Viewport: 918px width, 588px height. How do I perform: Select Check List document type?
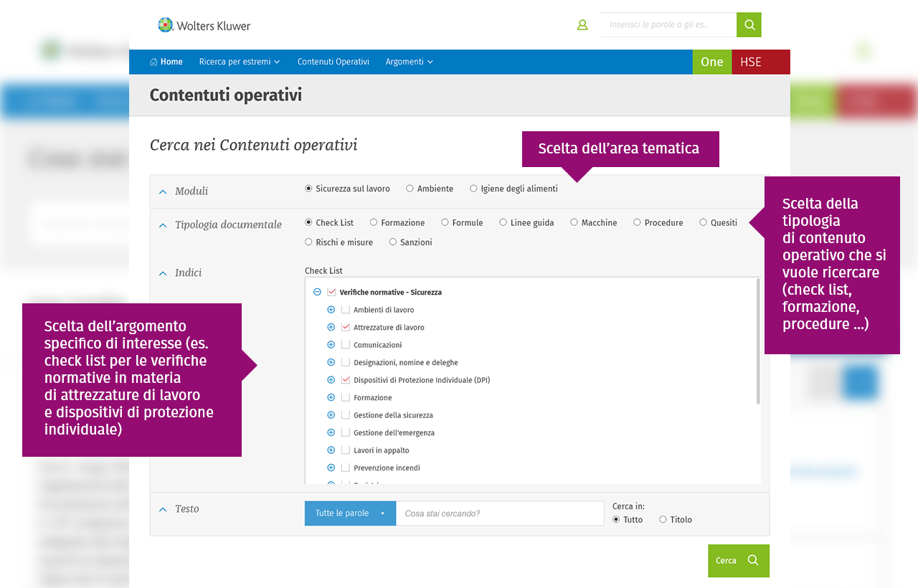click(x=308, y=222)
